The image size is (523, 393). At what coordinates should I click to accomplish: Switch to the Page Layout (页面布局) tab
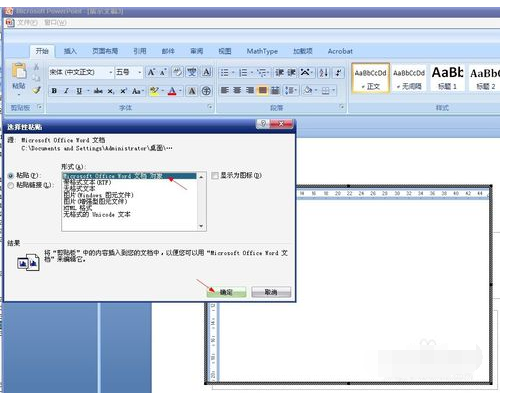point(105,51)
